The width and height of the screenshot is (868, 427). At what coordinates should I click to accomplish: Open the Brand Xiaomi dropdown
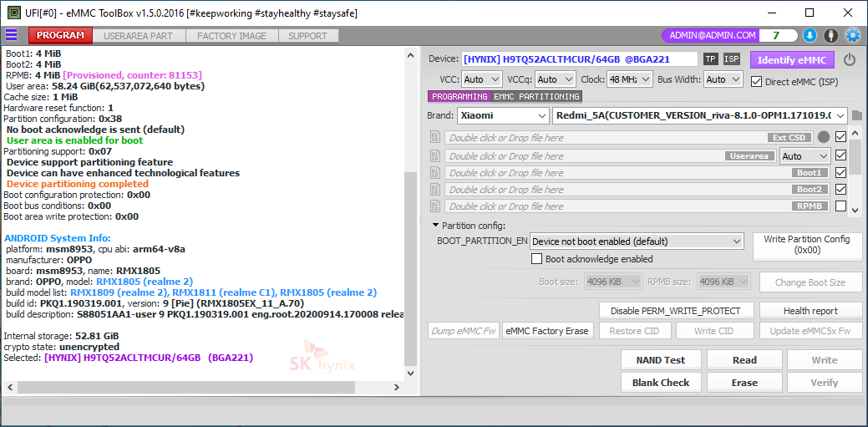tap(503, 116)
